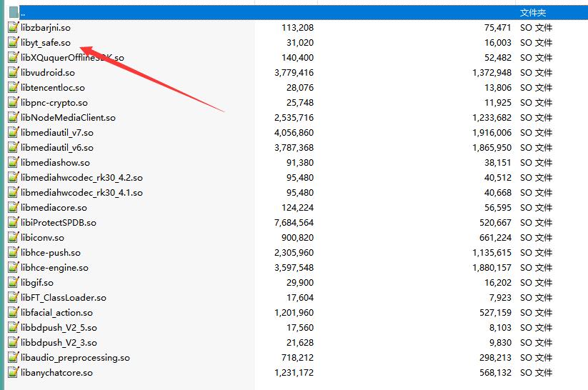Click the libvudroid.so file icon
The width and height of the screenshot is (588, 390).
point(12,73)
